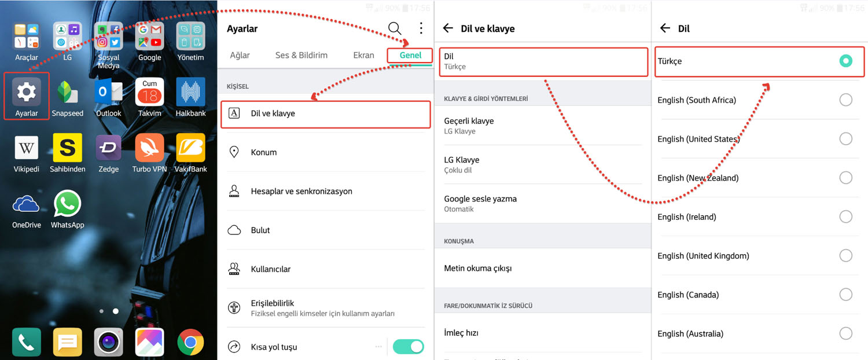Select the Türkçe radio button
The image size is (868, 360).
click(x=845, y=61)
